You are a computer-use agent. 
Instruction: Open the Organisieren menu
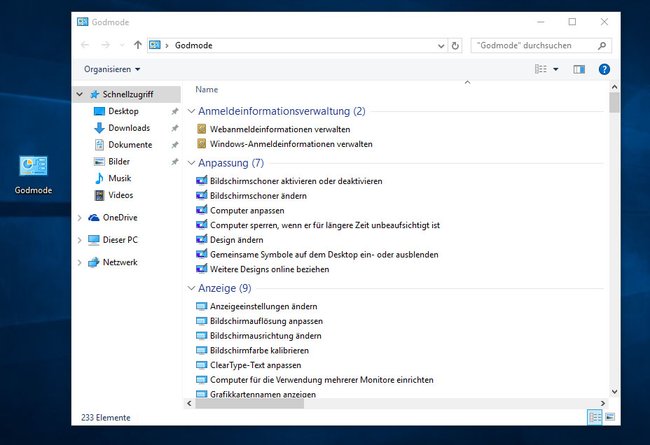coord(112,69)
